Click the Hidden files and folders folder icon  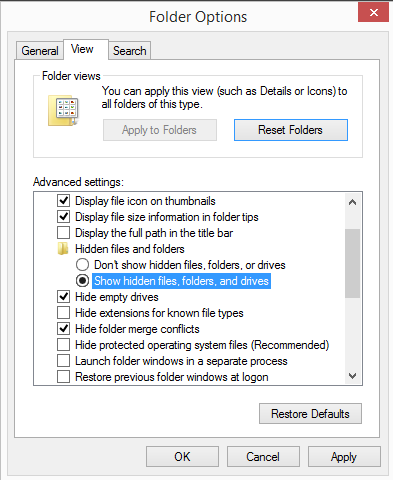[63, 249]
